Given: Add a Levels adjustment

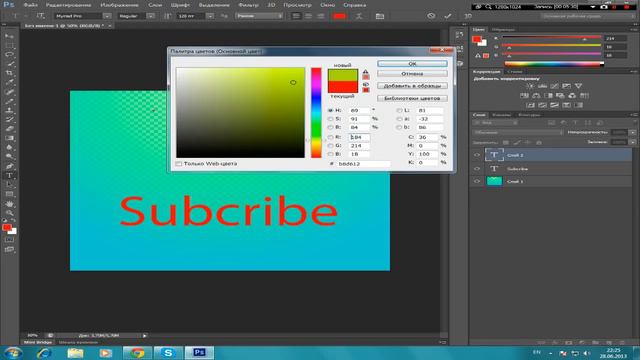Looking at the screenshot, I should point(542,86).
